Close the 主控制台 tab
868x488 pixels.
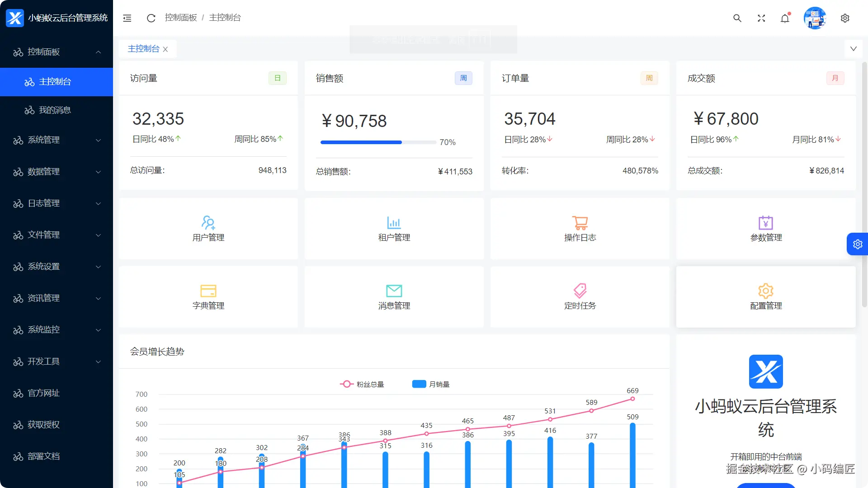pyautogui.click(x=165, y=49)
